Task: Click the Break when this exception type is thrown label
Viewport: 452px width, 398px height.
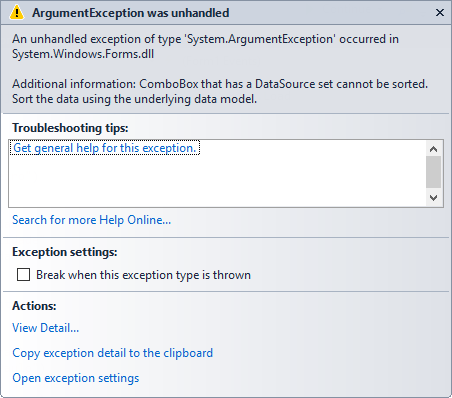Action: (143, 275)
